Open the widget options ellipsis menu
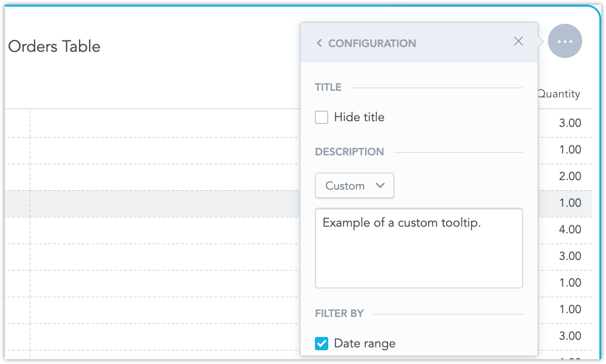The width and height of the screenshot is (606, 364). point(565,41)
